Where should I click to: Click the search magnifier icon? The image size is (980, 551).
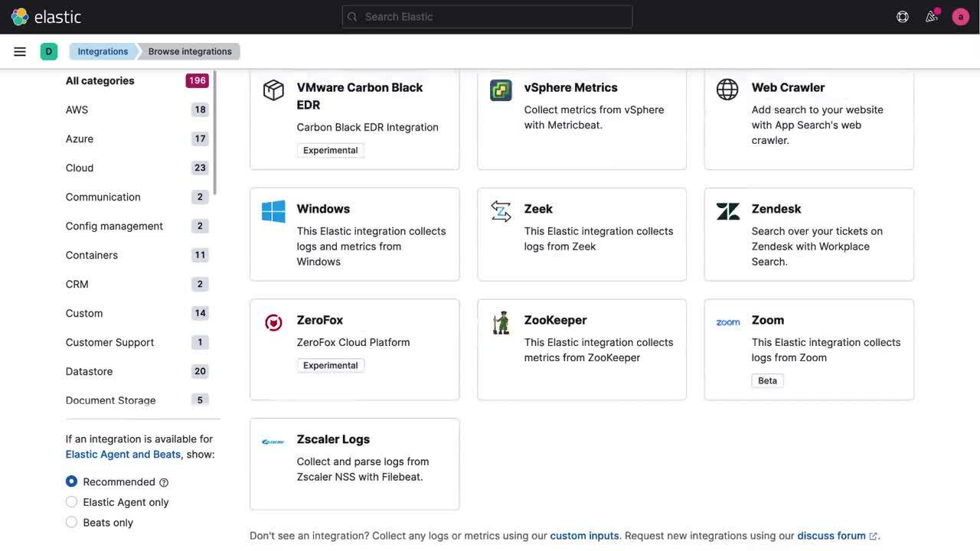coord(352,17)
